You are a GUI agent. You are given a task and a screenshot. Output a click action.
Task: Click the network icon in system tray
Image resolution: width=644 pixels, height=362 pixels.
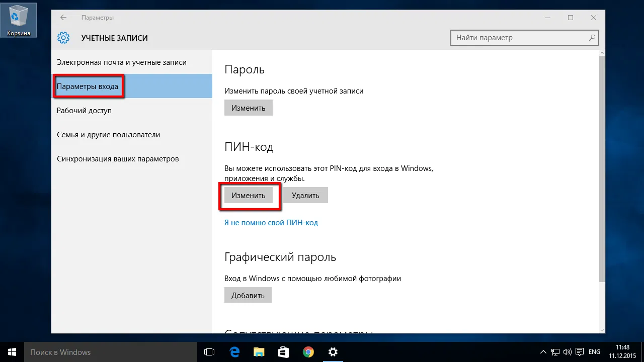tap(555, 352)
